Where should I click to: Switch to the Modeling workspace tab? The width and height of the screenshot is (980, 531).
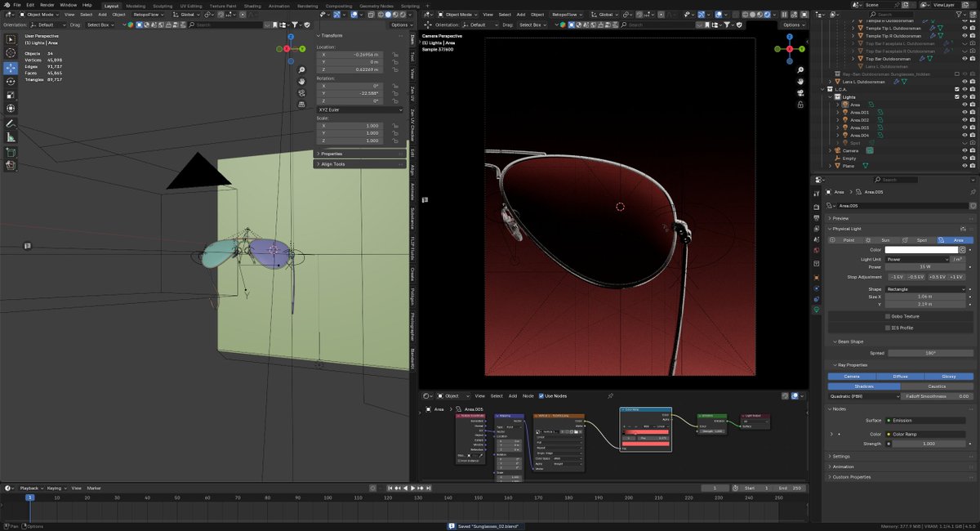coord(136,5)
